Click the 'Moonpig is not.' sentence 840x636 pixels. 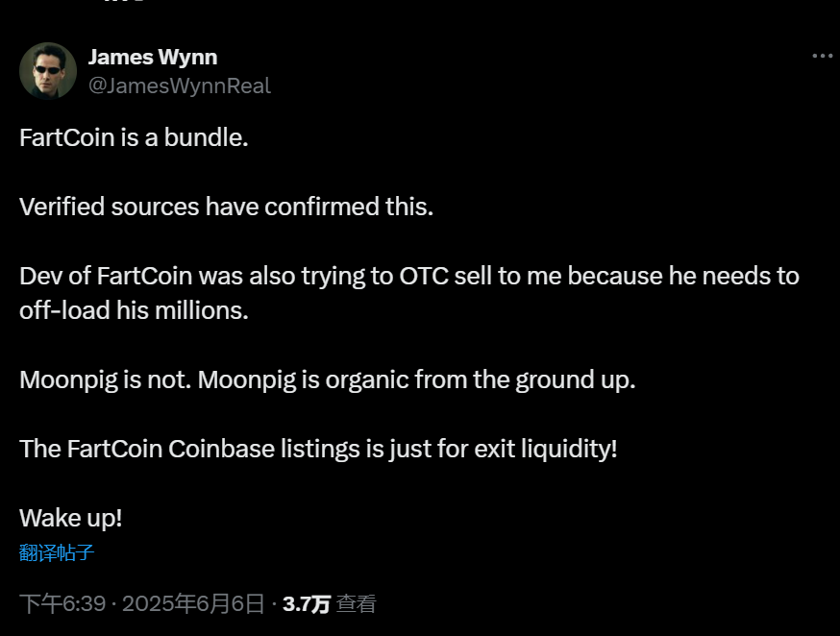[105, 380]
